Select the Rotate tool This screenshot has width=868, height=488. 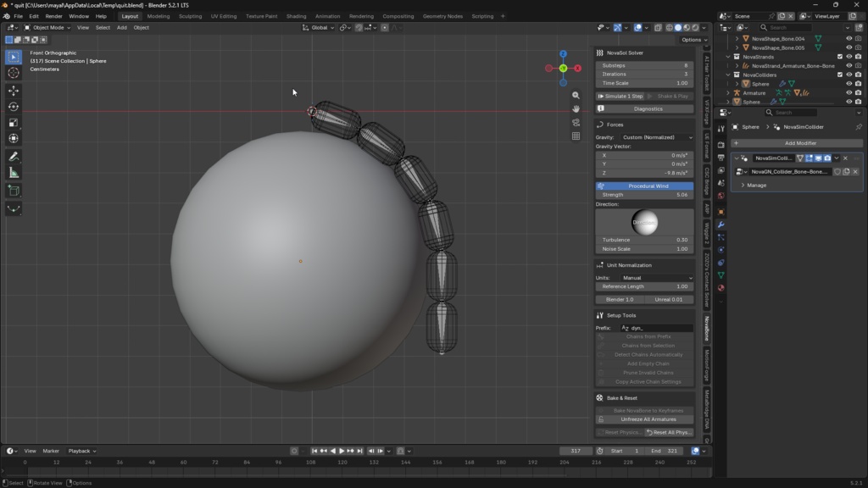(x=14, y=107)
